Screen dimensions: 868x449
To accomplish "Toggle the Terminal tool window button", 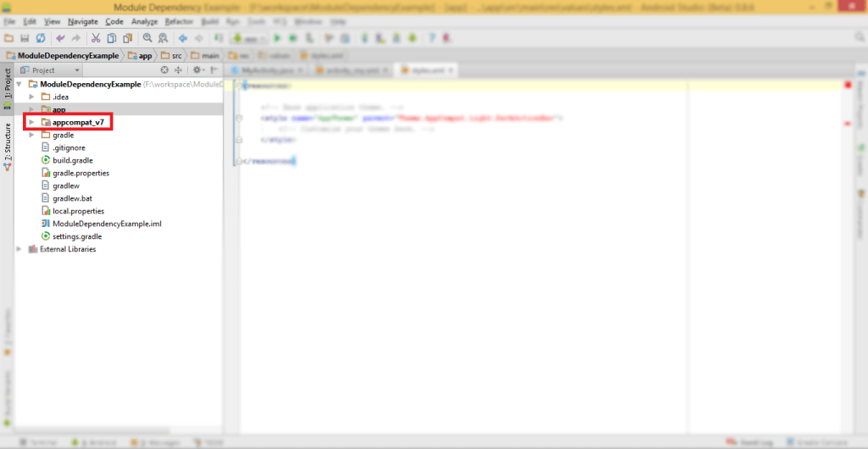I will tap(39, 443).
